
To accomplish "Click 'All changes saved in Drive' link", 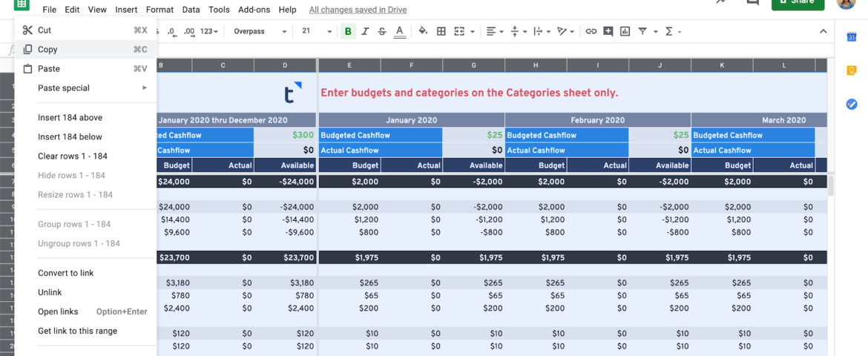I will click(358, 10).
